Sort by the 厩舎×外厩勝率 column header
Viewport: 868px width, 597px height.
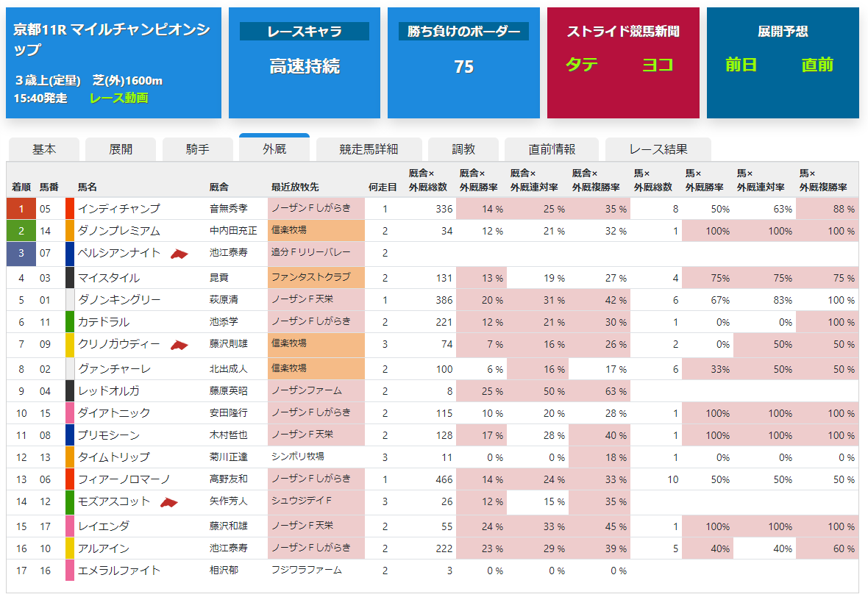pos(480,180)
